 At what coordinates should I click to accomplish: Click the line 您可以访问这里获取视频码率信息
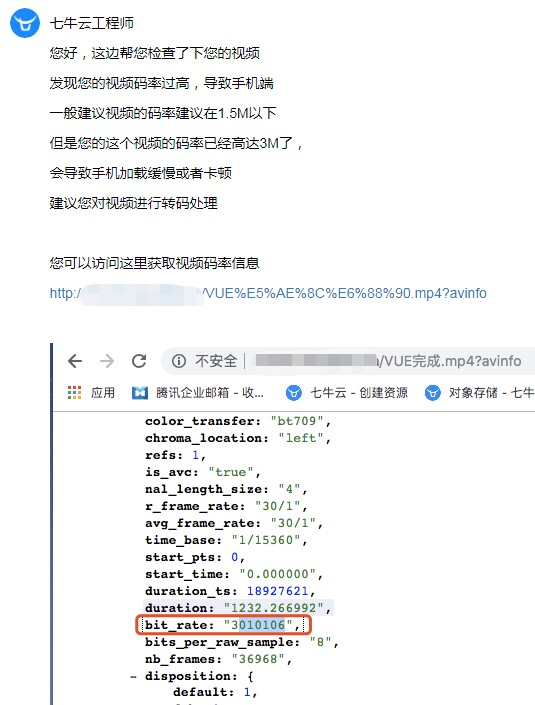[x=154, y=263]
